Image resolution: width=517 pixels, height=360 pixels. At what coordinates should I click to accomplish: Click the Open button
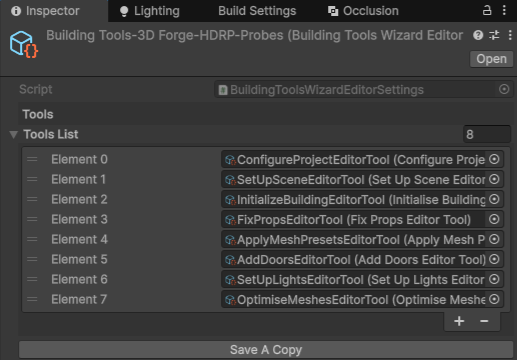pyautogui.click(x=491, y=59)
